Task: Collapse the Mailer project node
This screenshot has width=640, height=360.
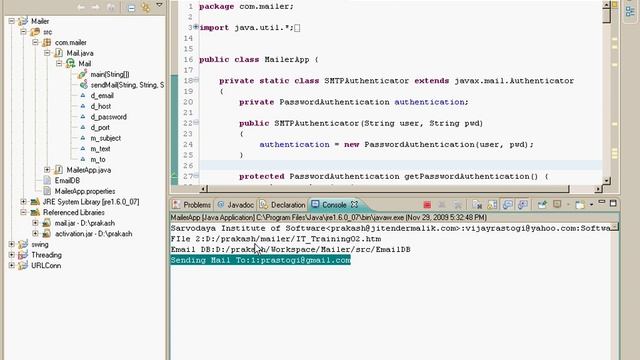Action: pyautogui.click(x=11, y=21)
